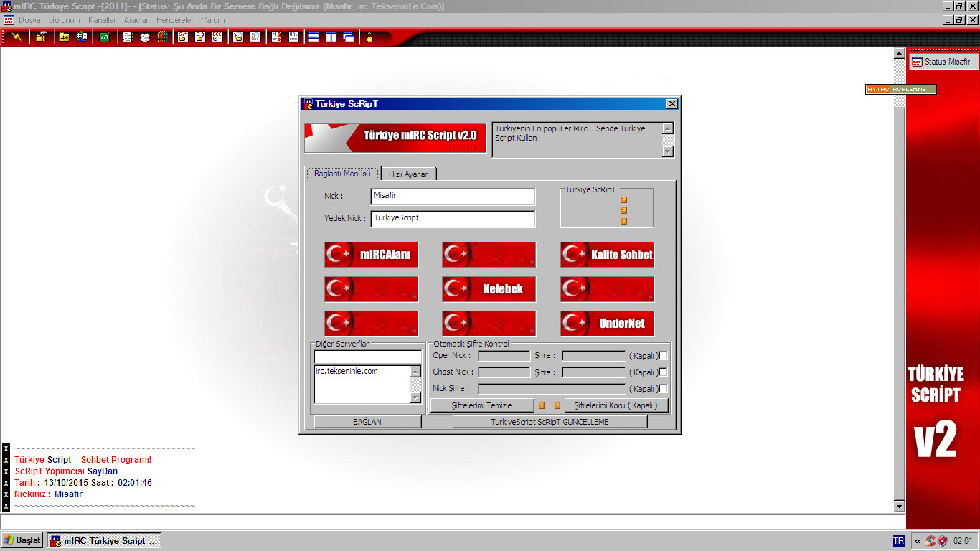
Task: Connect to the UnderNet server button
Action: click(607, 324)
